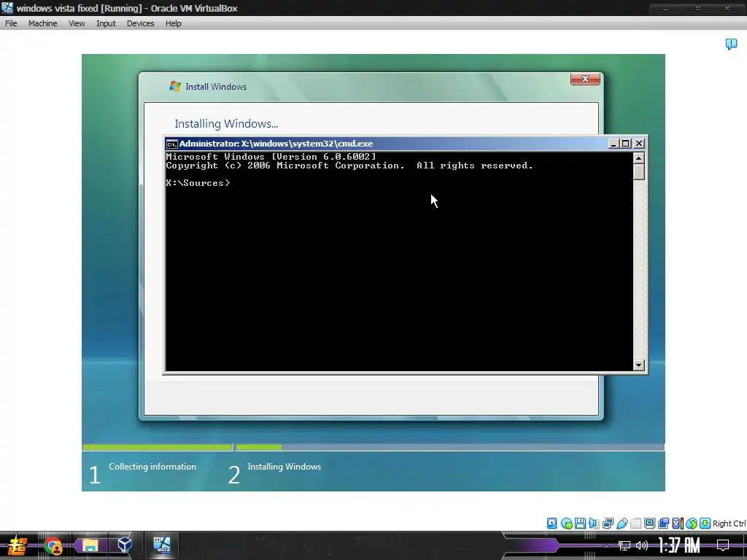
Task: Click the USB devices status icon
Action: click(622, 524)
